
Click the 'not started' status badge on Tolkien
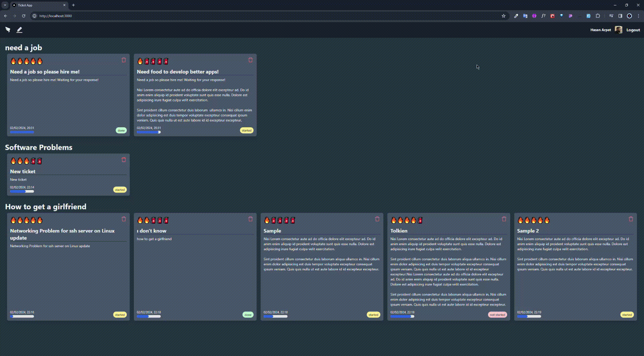[497, 315]
